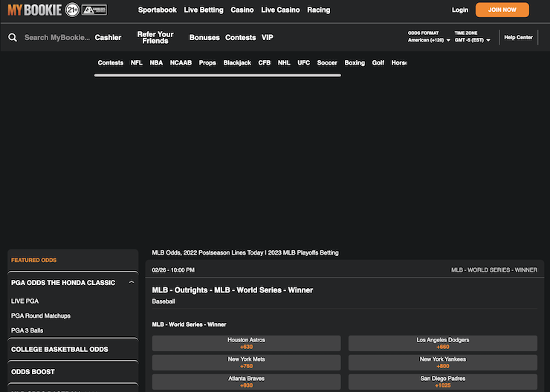Bet on San Diego Padres +1025
Screen dimensions: 550x392
[443, 382]
